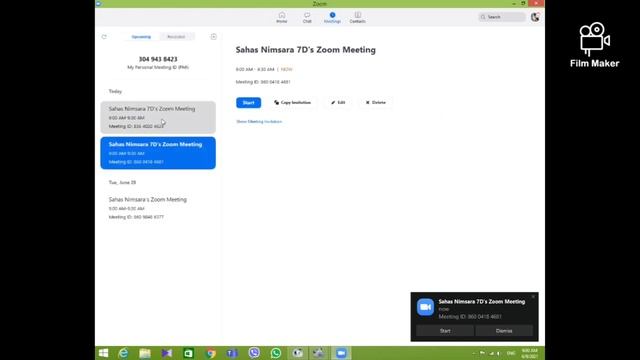This screenshot has height=360, width=640.
Task: Click Copy Invitation button
Action: (x=292, y=102)
